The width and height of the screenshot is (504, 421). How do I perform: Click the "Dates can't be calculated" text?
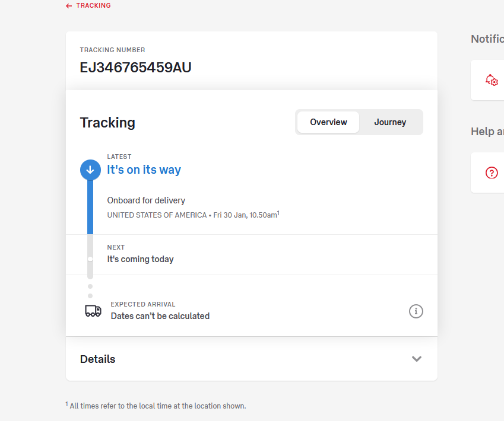pos(160,316)
